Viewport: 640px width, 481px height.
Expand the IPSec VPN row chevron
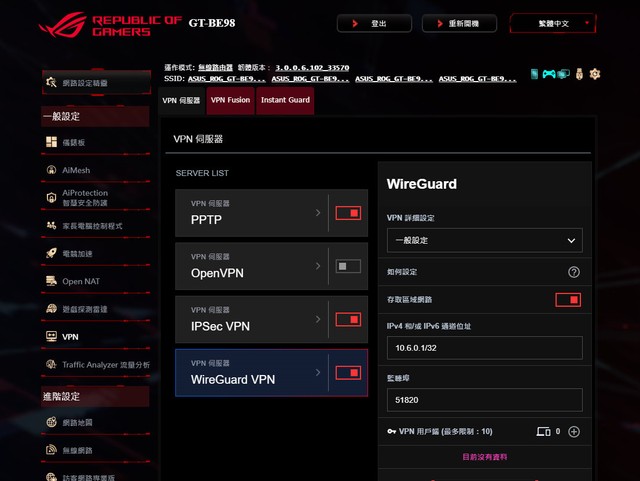coord(318,319)
